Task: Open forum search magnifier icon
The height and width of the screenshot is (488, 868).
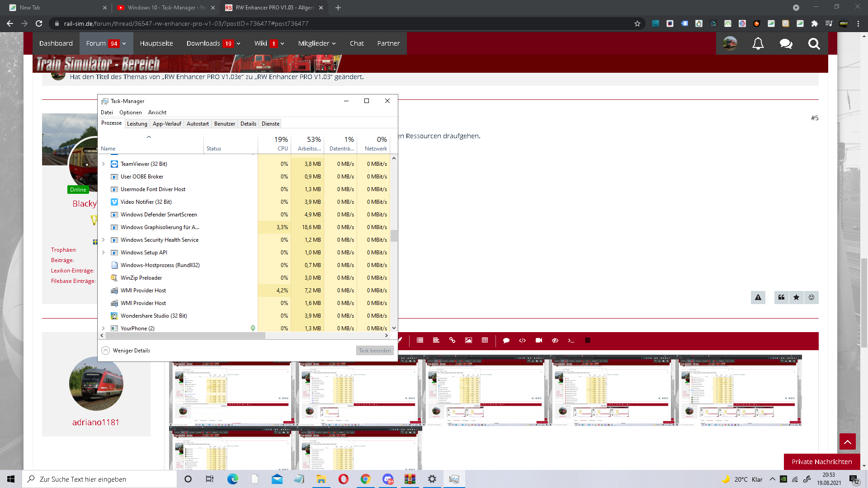Action: pos(814,43)
